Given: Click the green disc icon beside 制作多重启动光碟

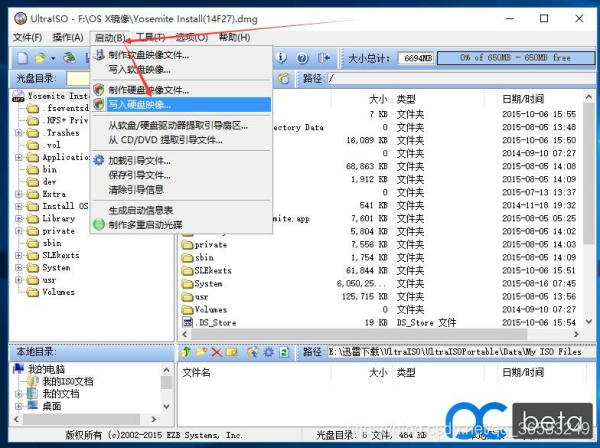Looking at the screenshot, I should (x=99, y=224).
